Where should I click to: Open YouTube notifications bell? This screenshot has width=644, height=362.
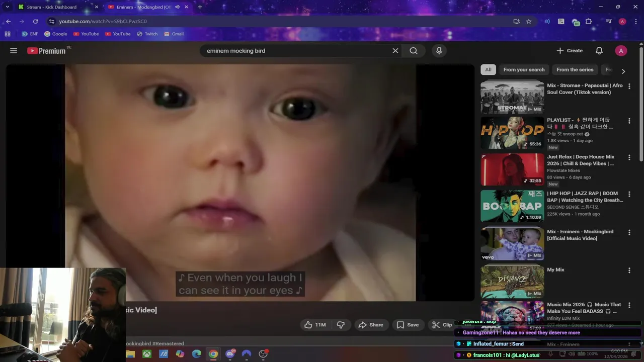(x=599, y=51)
